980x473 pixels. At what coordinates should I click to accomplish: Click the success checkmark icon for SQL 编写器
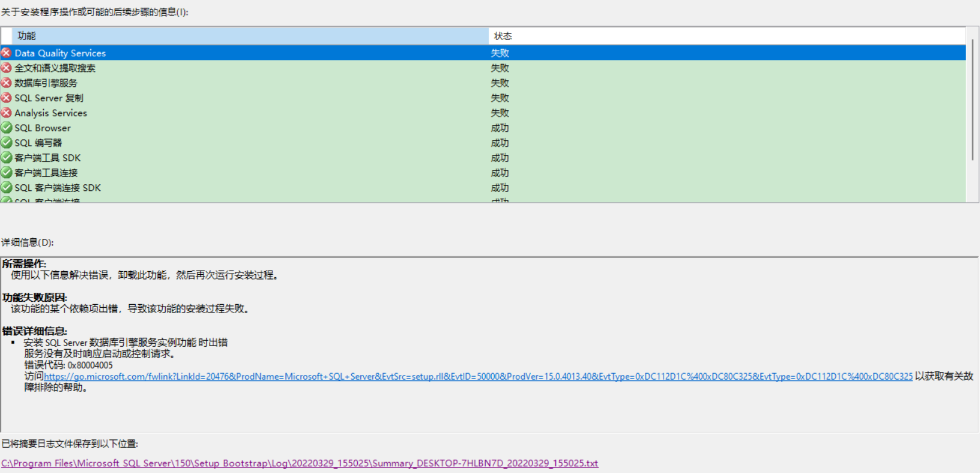pyautogui.click(x=7, y=142)
